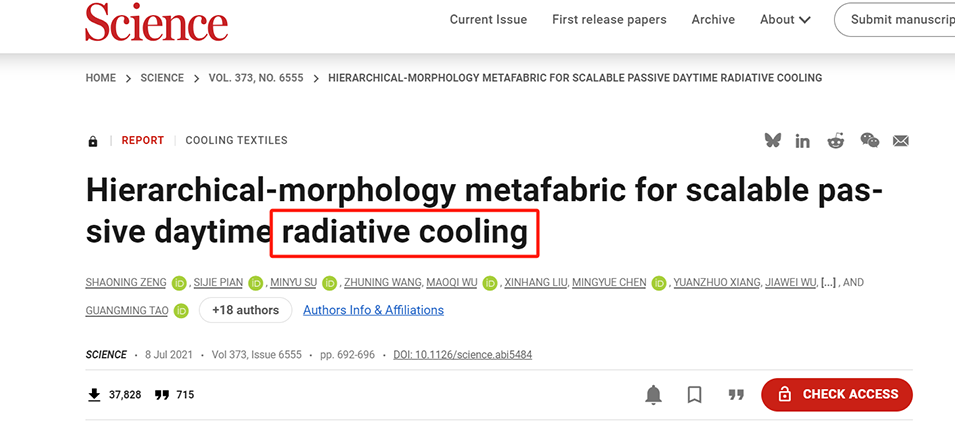
Task: Open the Current Issue menu item
Action: point(488,20)
